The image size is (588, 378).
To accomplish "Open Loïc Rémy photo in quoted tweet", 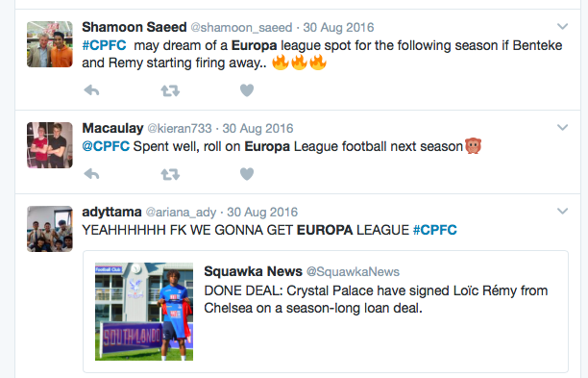I will 144,312.
